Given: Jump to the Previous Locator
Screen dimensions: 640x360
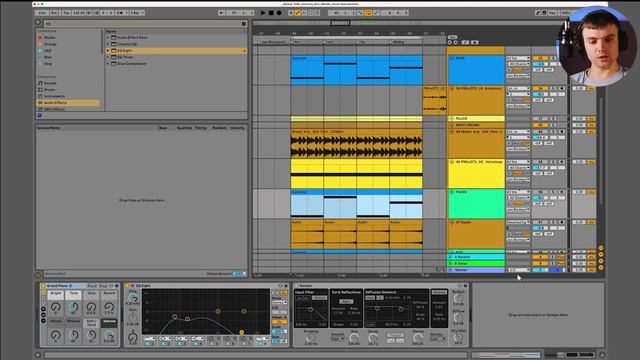Looking at the screenshot, I should [450, 42].
